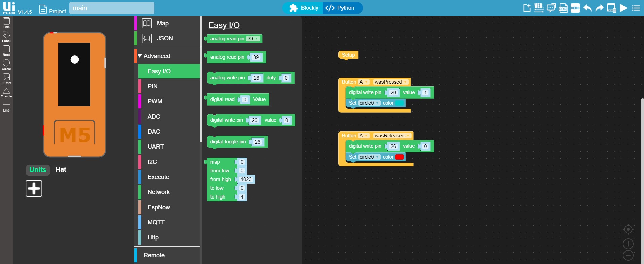
Task: Click the UiFlow logo
Action: pos(9,8)
